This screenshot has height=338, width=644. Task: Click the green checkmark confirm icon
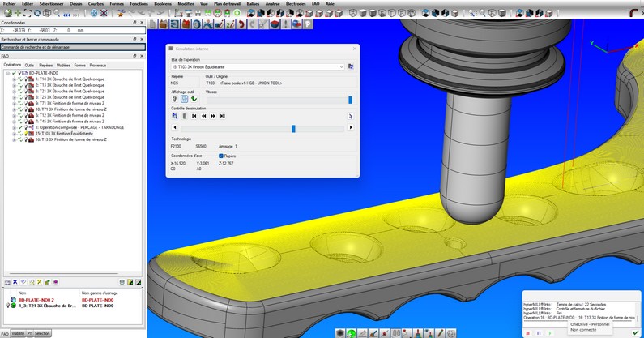(x=635, y=332)
